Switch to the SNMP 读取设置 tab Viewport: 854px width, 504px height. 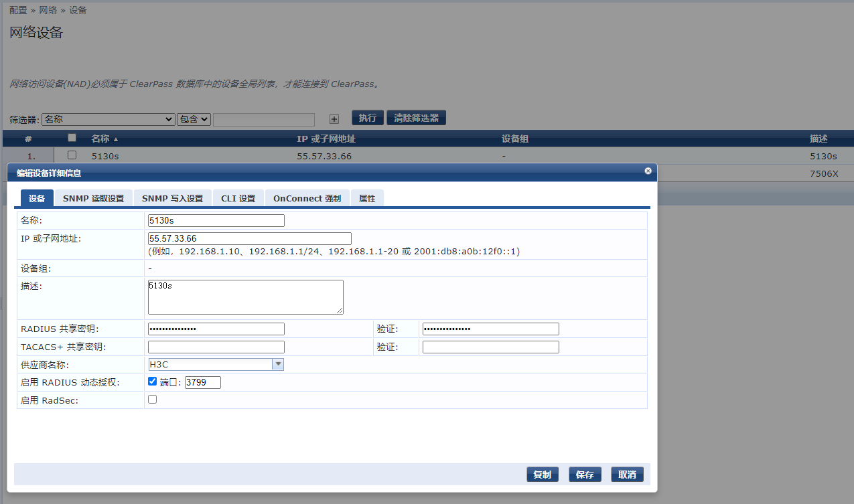coord(93,198)
